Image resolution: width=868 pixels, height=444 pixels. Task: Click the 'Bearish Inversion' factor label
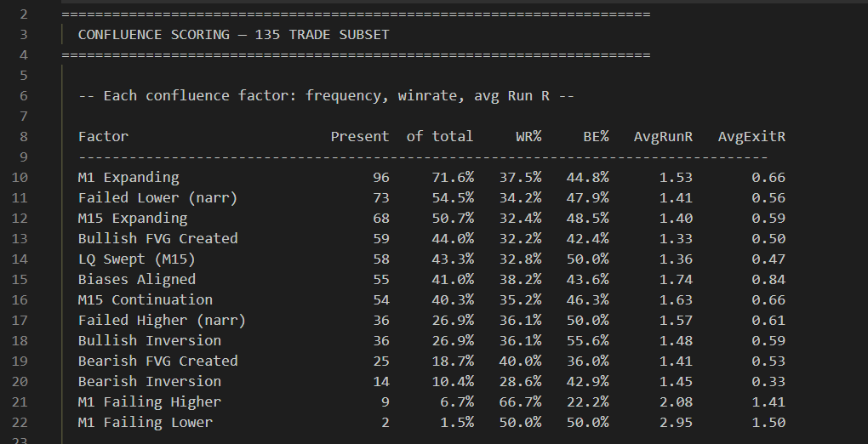point(150,381)
